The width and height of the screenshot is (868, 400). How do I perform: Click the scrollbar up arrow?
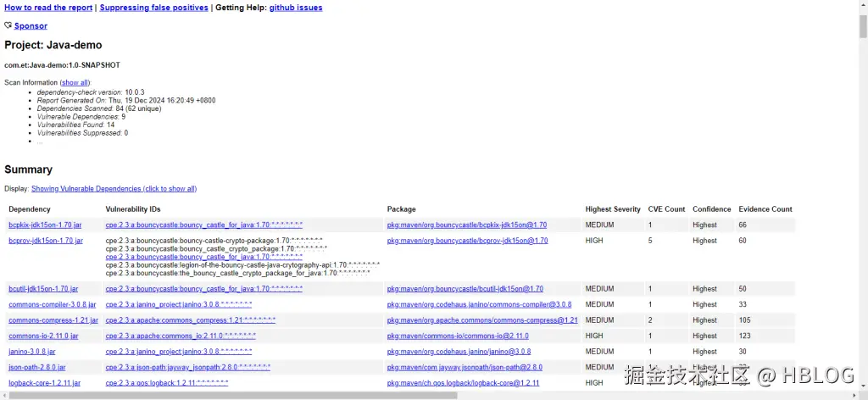(x=863, y=4)
